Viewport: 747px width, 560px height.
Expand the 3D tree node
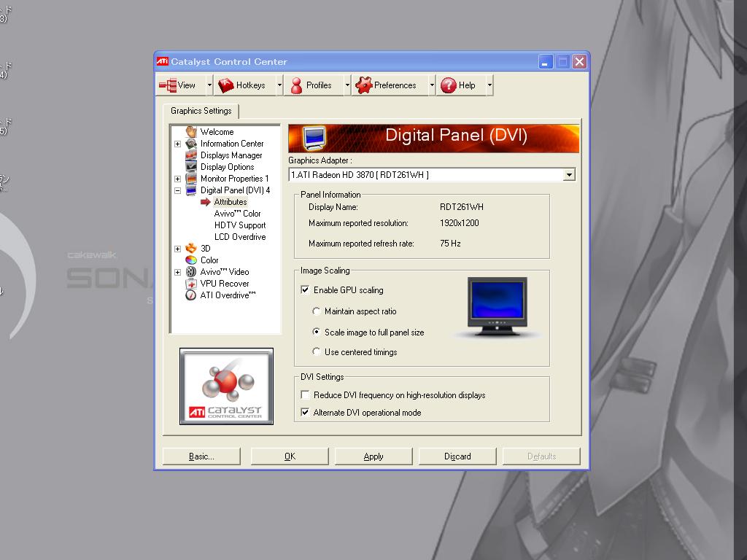point(178,249)
